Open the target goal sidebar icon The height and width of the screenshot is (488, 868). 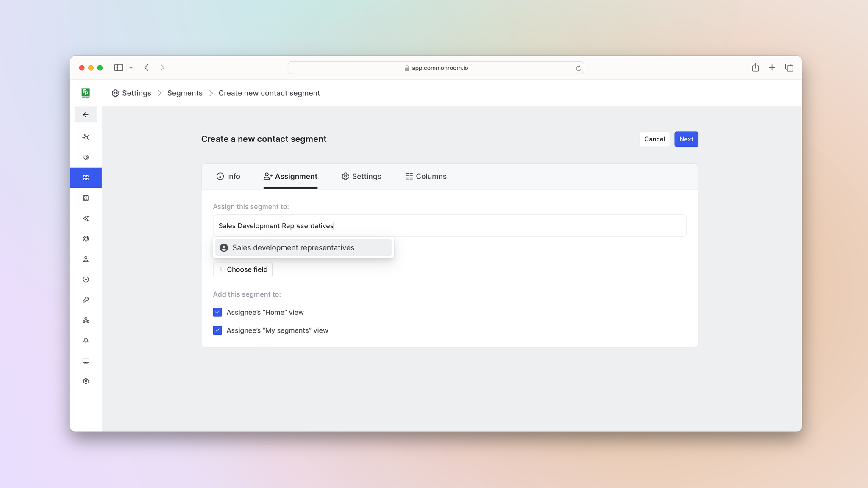click(86, 239)
